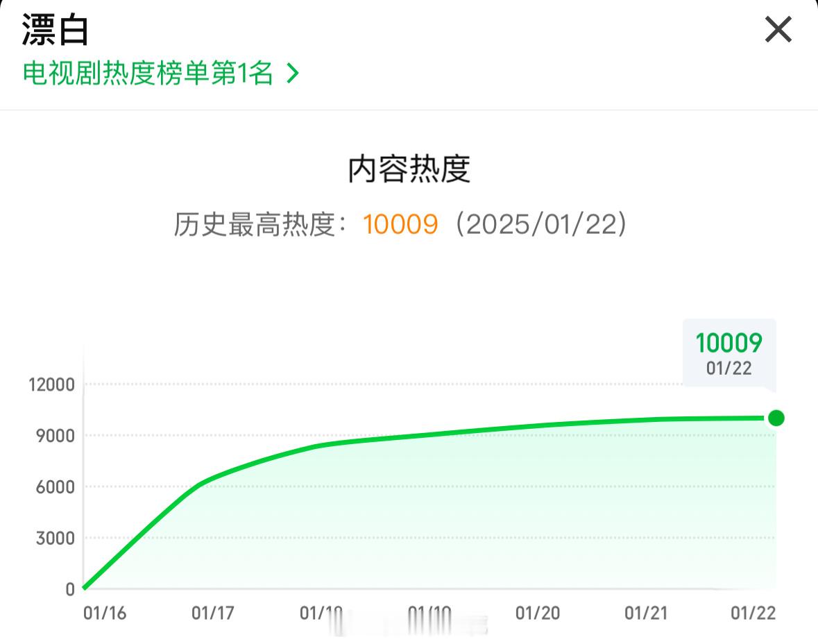Tap the 01/20 x-axis date
Screen dimensions: 818x644
pyautogui.click(x=538, y=613)
